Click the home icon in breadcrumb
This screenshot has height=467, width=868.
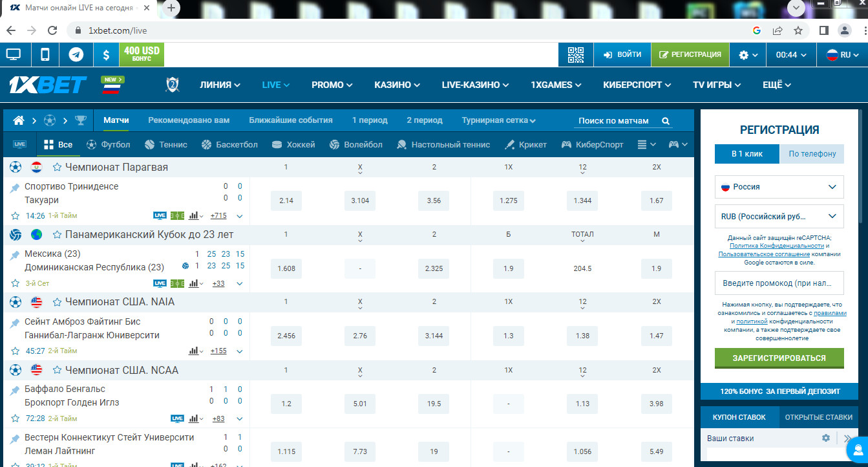[19, 120]
